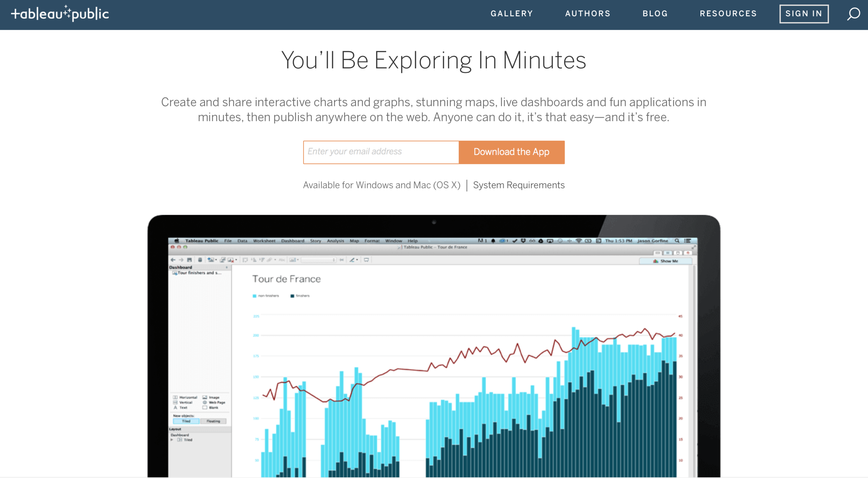Open the Format menu in Tableau menu bar
This screenshot has width=868, height=478.
click(372, 241)
